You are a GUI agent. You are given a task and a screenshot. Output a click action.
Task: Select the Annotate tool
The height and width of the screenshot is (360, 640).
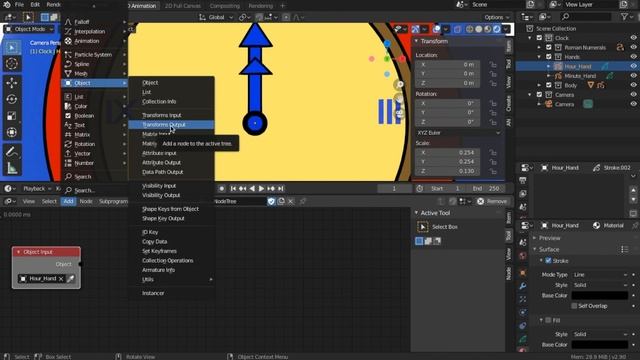point(12,151)
